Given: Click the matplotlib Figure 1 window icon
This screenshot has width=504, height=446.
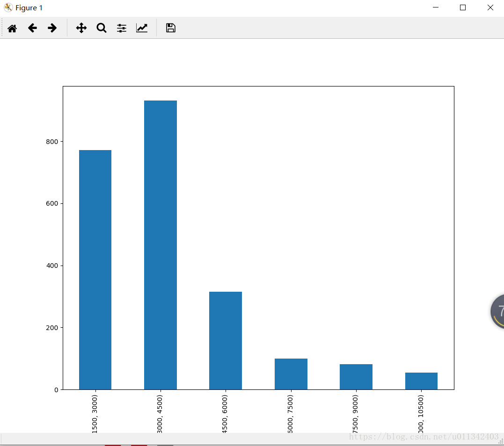Looking at the screenshot, I should pyautogui.click(x=8, y=7).
